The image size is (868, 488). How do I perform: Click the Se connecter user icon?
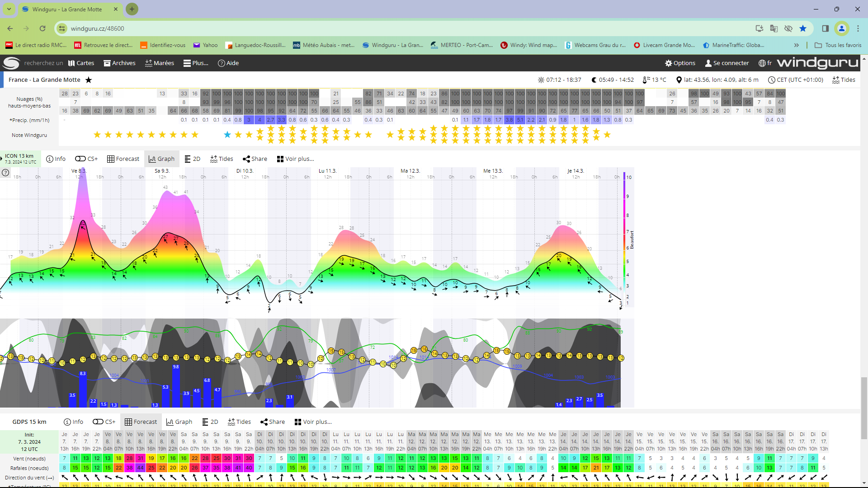708,63
